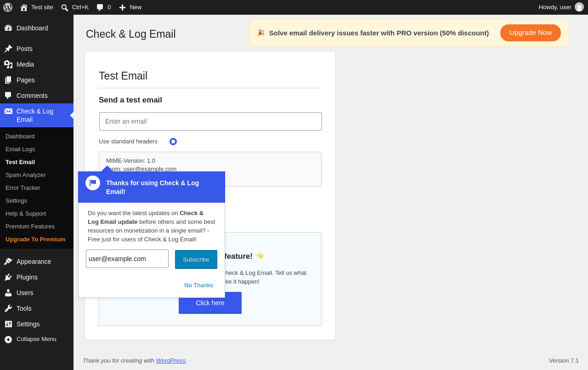Screen dimensions: 588x370
Task: Select the Use standard headers radio button
Action: (x=173, y=142)
